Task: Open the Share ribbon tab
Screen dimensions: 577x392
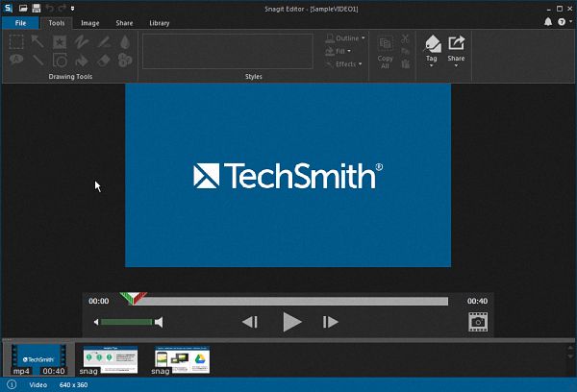Action: [x=125, y=22]
